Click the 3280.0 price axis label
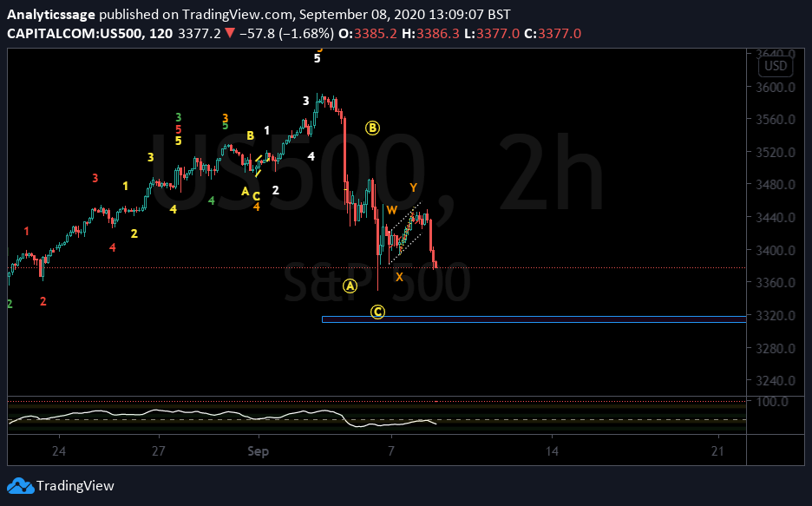 [x=775, y=349]
